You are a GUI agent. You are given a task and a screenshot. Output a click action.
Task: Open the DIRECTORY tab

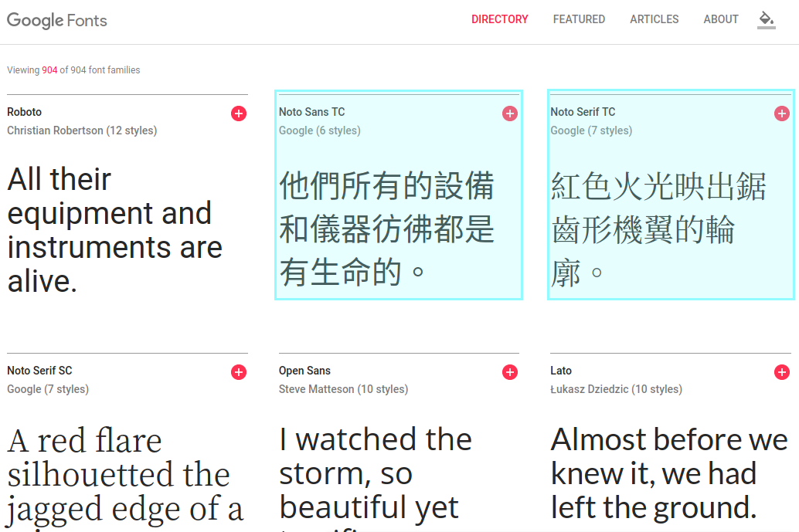499,19
